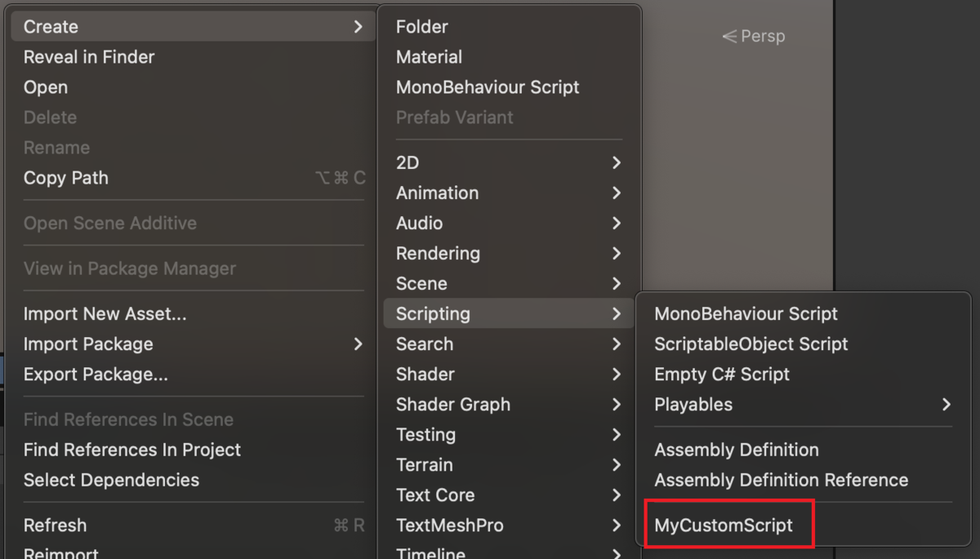Choose MonoBehaviour Script under Scripting

tap(746, 313)
